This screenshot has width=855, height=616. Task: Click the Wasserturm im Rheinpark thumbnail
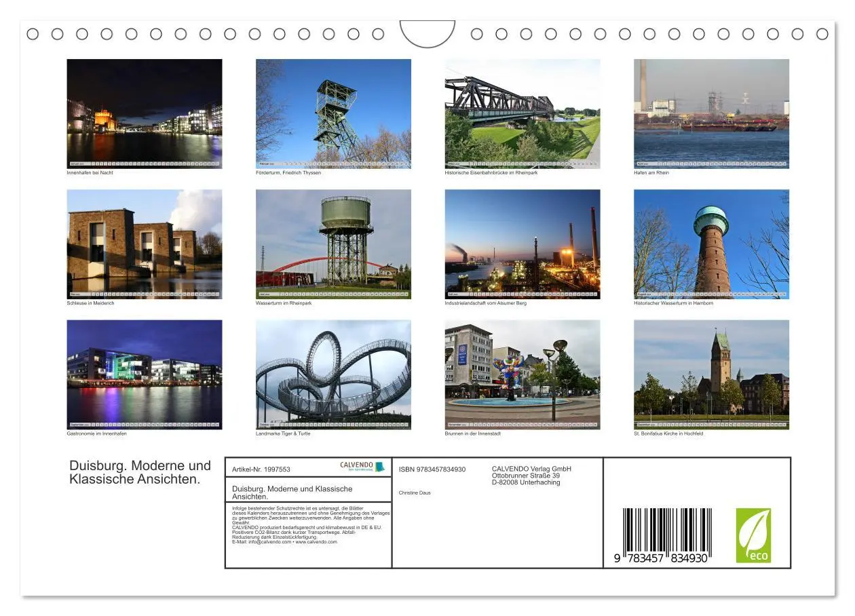coord(333,244)
